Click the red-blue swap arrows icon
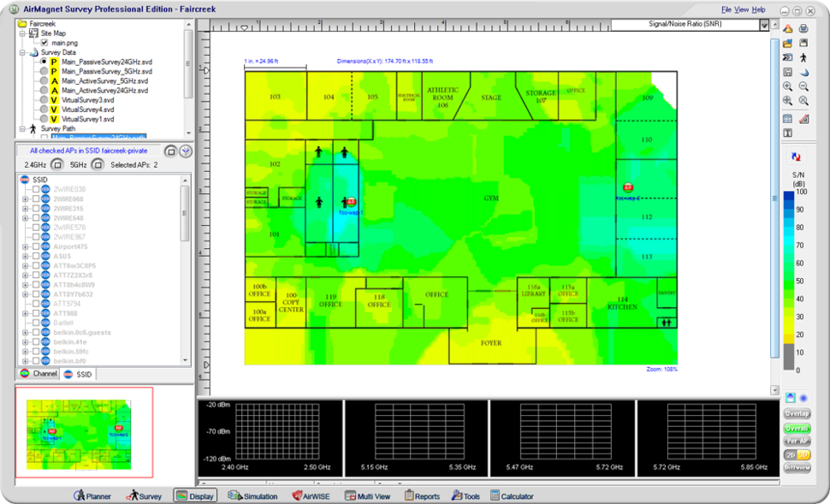This screenshot has width=830, height=504. [796, 157]
